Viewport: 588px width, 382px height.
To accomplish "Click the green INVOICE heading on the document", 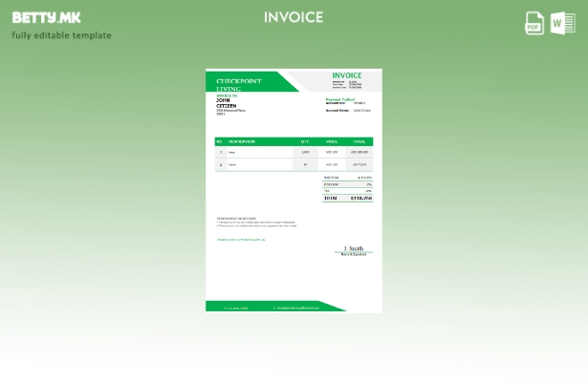I will pos(347,75).
